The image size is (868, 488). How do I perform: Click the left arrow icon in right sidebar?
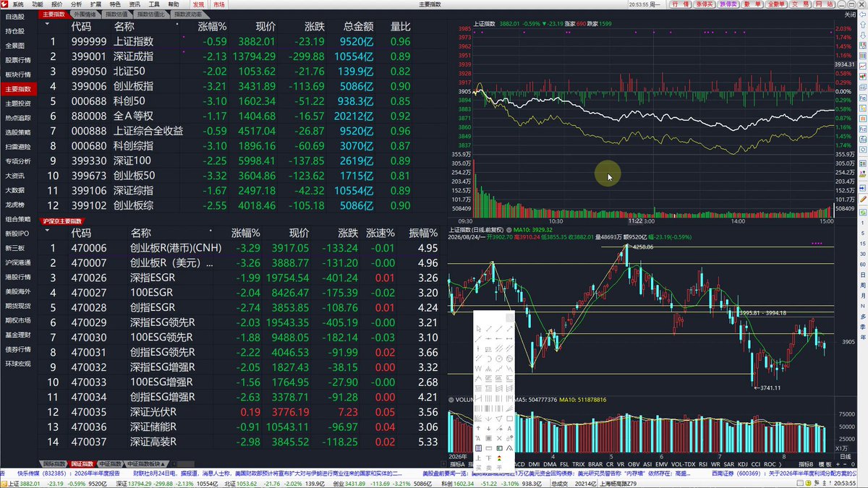click(x=862, y=15)
